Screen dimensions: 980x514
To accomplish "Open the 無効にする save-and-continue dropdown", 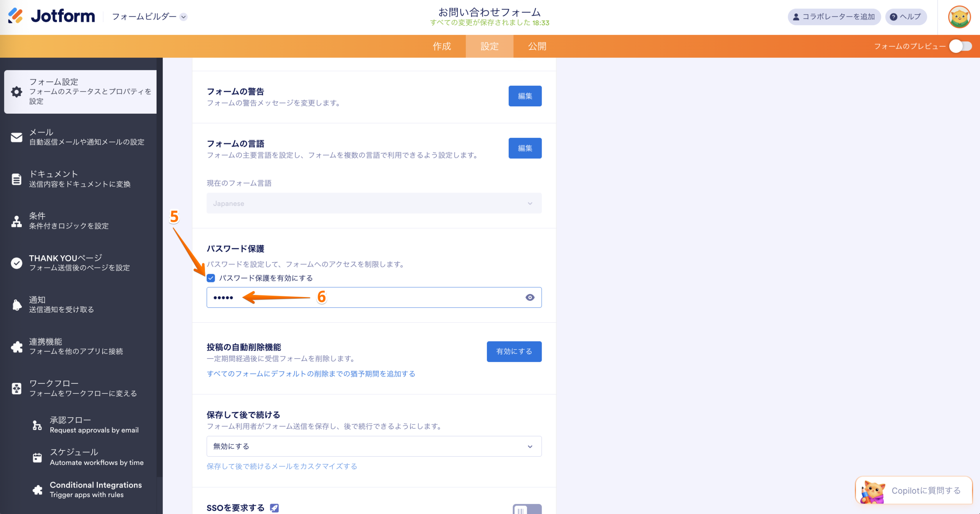I will click(374, 446).
